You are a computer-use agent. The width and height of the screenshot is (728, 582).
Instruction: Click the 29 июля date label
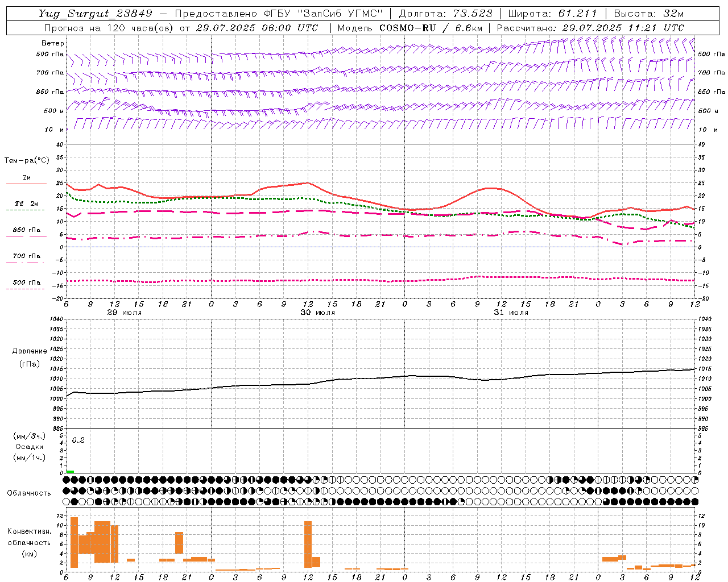[x=125, y=313]
